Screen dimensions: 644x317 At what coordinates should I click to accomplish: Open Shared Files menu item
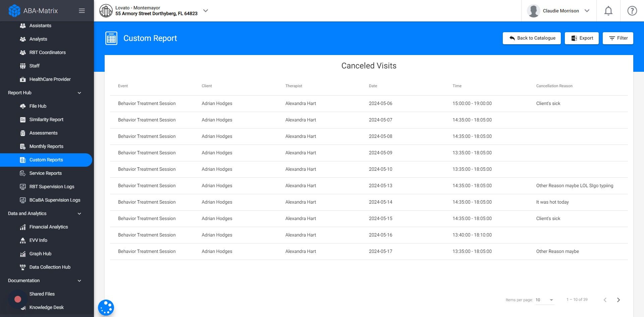(x=42, y=294)
